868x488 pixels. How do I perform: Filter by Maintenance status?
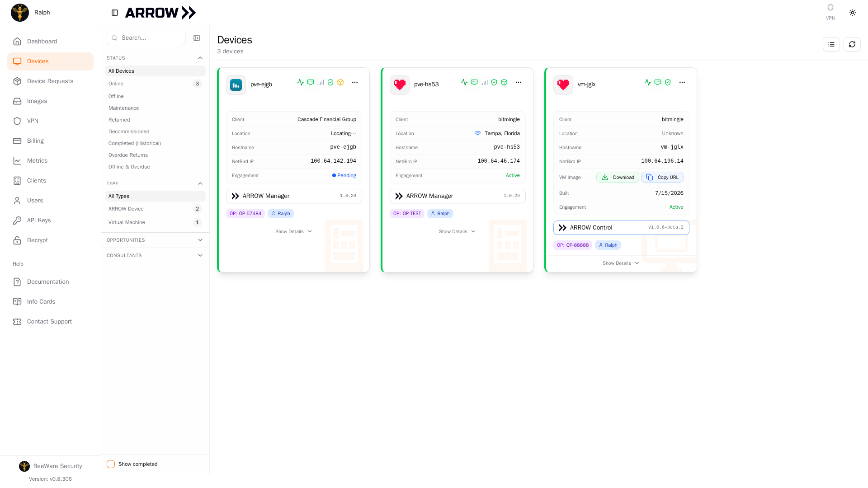click(155, 108)
